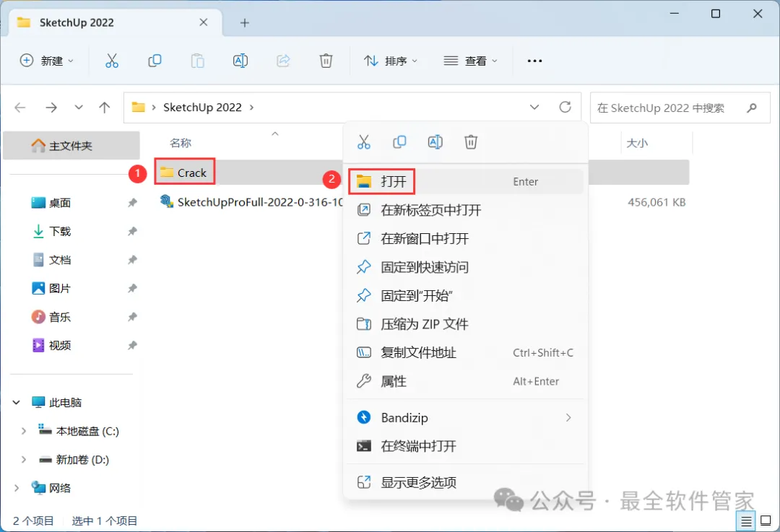Collapse the 此电脑 tree node

[x=17, y=402]
